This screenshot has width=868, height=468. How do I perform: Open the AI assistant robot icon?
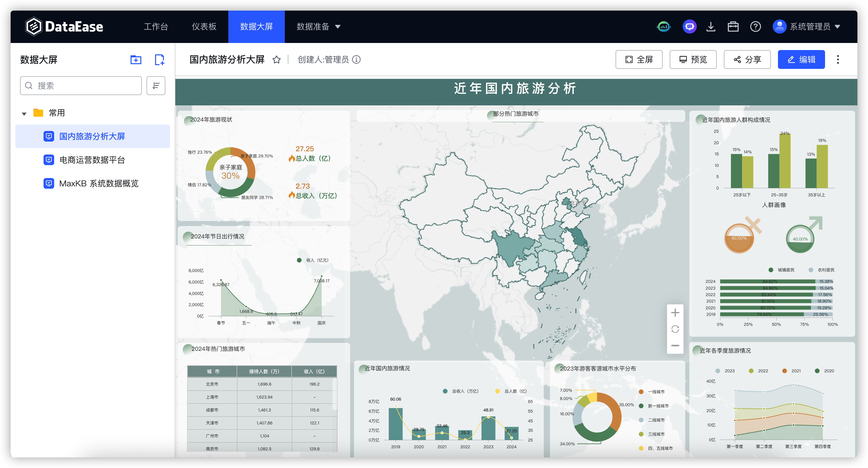(689, 26)
